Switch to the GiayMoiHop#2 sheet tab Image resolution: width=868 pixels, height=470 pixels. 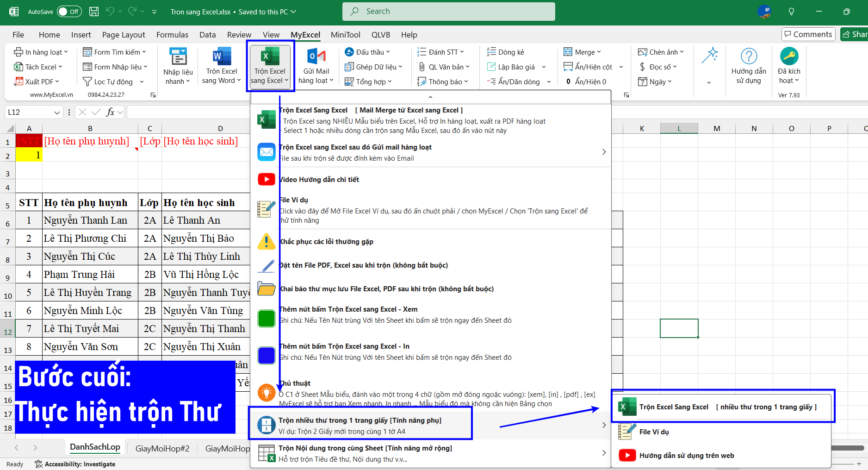pos(162,448)
